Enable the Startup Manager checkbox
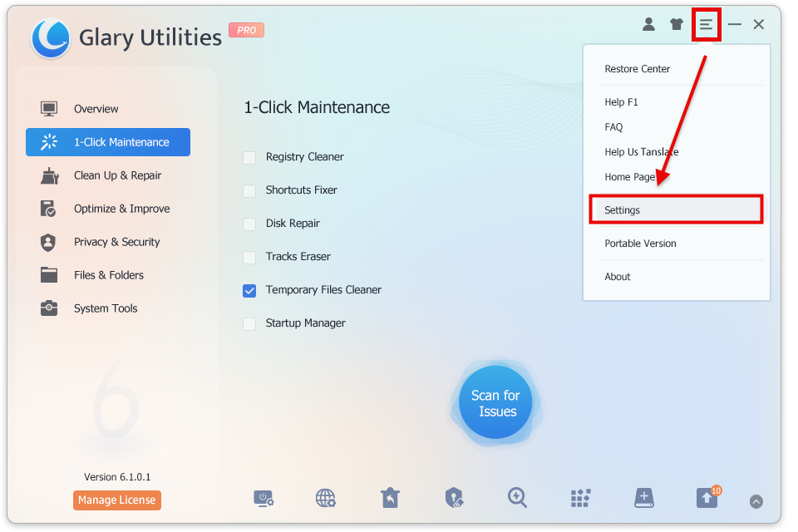The width and height of the screenshot is (798, 532). click(x=249, y=324)
